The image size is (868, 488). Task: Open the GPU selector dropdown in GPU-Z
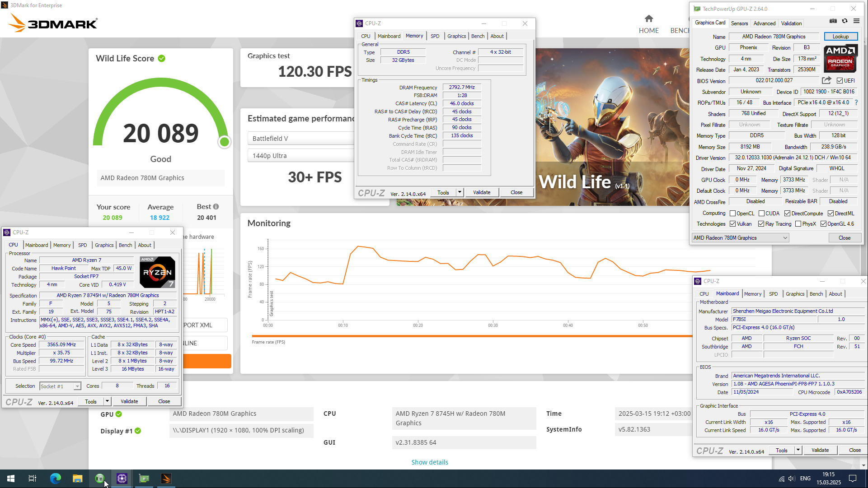[741, 238]
